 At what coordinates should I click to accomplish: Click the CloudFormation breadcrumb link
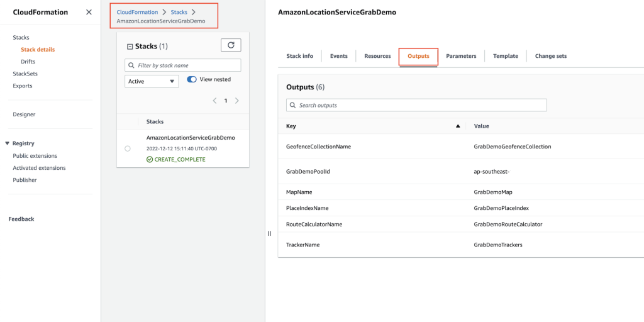click(x=137, y=12)
